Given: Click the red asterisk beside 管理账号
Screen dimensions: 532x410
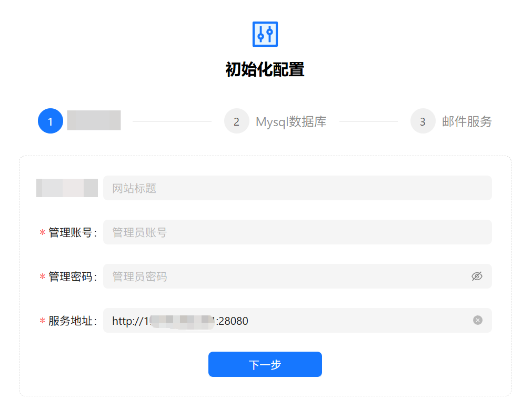Looking at the screenshot, I should [x=42, y=233].
